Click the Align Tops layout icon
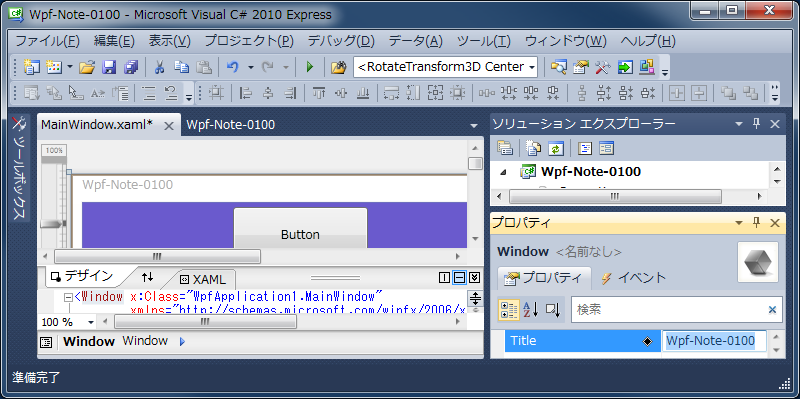This screenshot has width=800, height=399. click(x=319, y=93)
